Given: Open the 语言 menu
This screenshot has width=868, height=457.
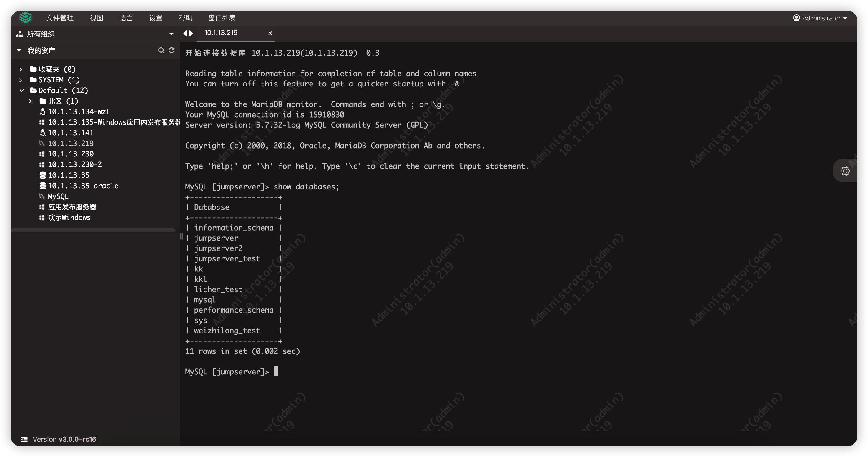Looking at the screenshot, I should pyautogui.click(x=126, y=18).
